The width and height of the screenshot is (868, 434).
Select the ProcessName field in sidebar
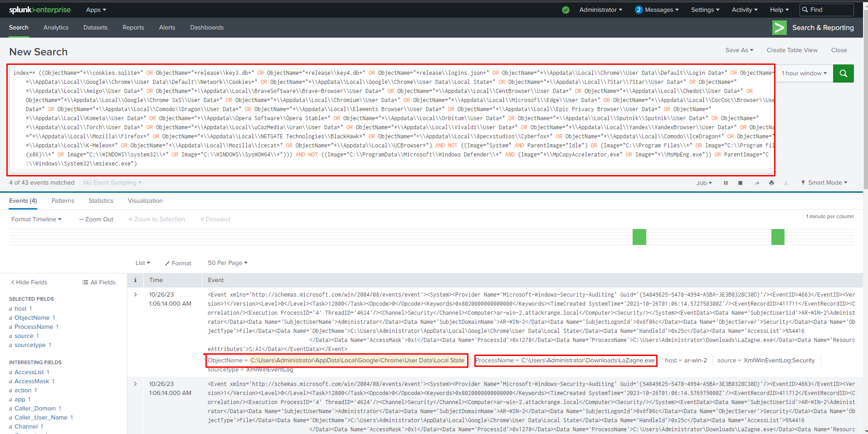click(x=34, y=327)
